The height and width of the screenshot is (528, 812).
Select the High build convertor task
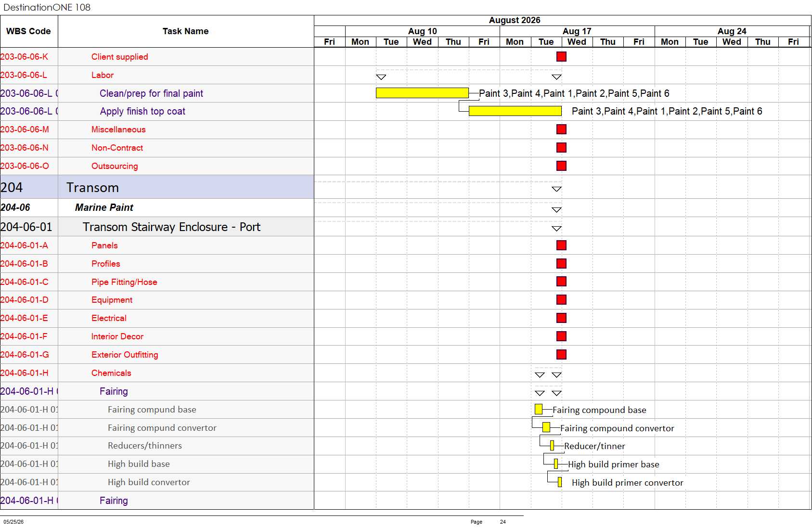[157, 482]
